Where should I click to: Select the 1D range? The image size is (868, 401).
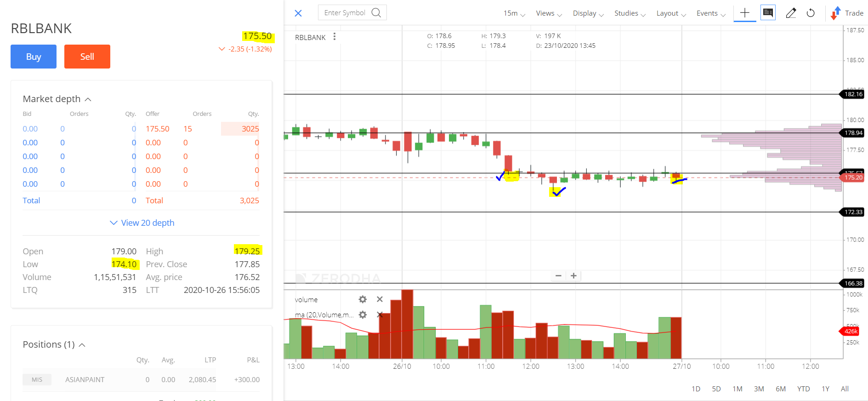coord(696,389)
